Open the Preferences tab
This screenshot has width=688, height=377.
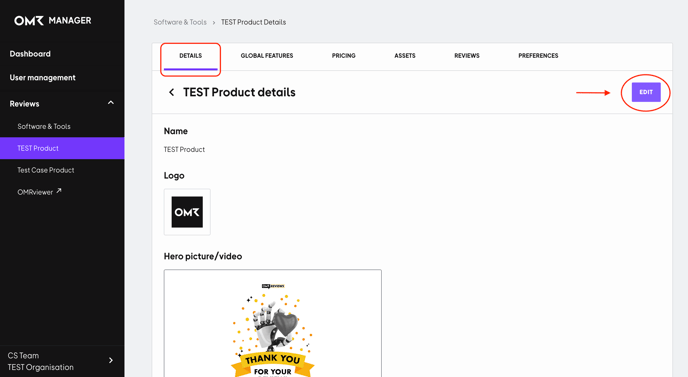[x=538, y=56]
